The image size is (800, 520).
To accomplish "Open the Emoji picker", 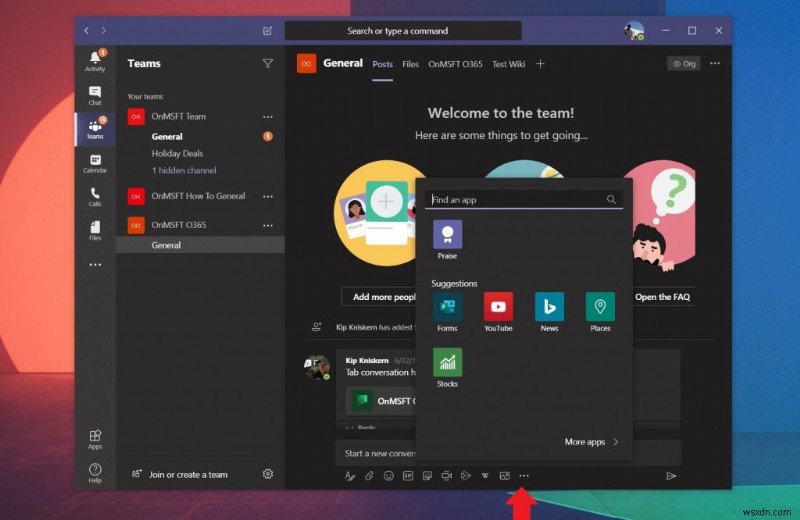I will (x=388, y=476).
